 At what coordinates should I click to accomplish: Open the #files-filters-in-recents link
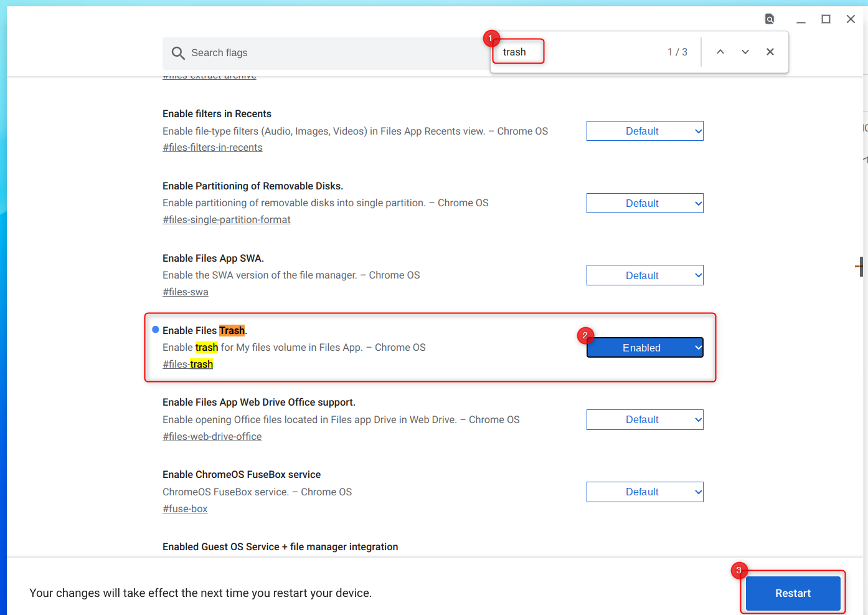point(212,148)
